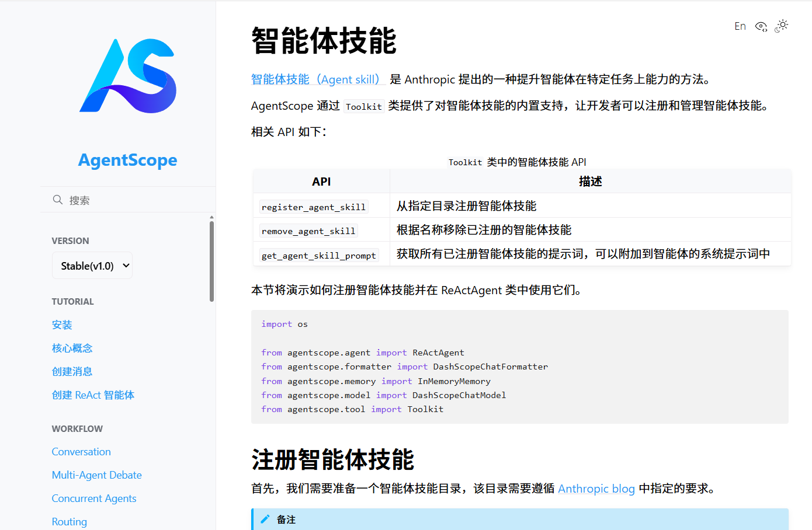Viewport: 812px width, 530px height.
Task: Click the VERSION sidebar caption
Action: pos(71,240)
